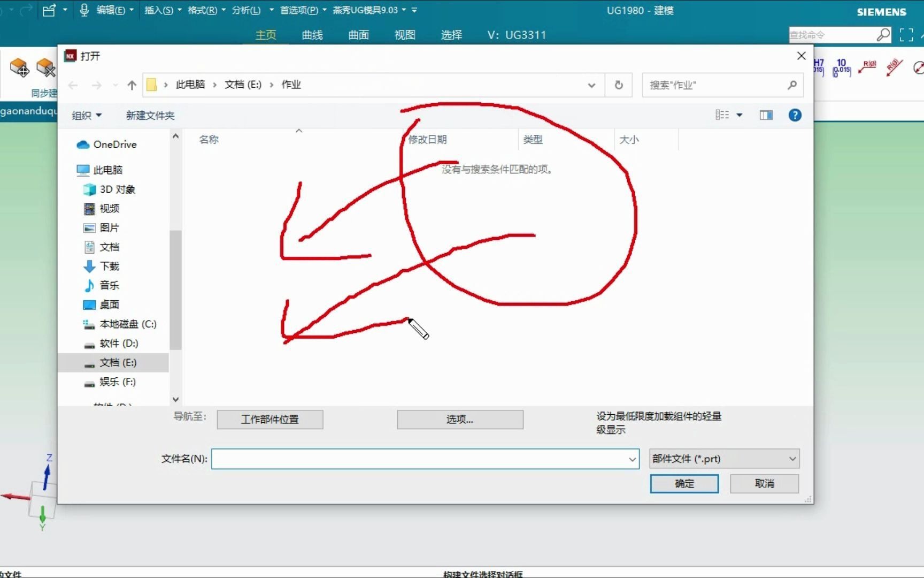Switch to the 主页 ribbon tab
The image size is (924, 578).
click(x=266, y=35)
